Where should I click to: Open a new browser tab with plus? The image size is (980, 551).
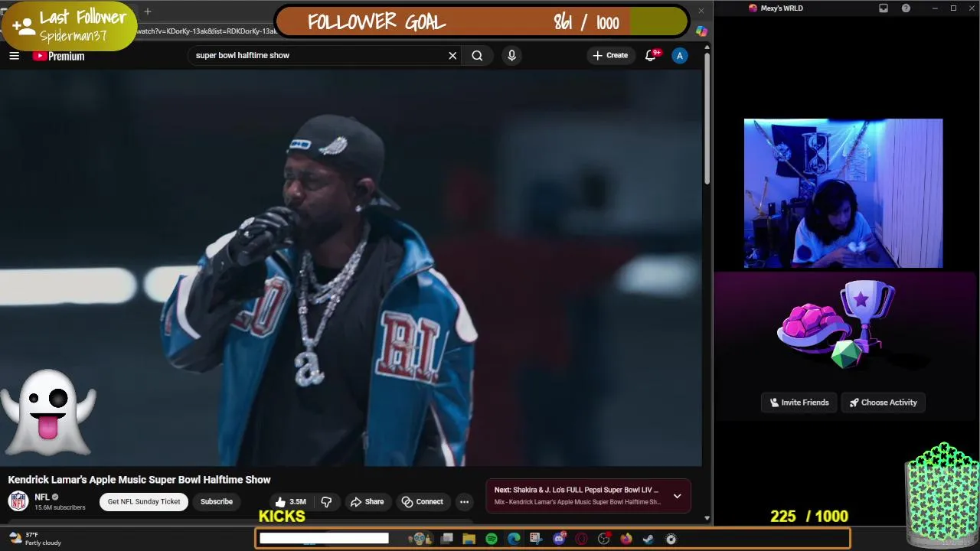[x=148, y=11]
